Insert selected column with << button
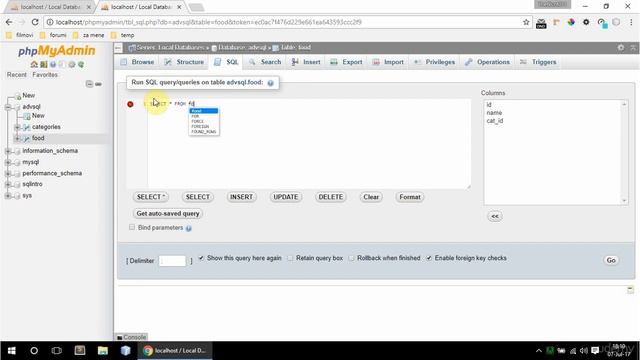Viewport: 640px width, 360px height. [495, 216]
